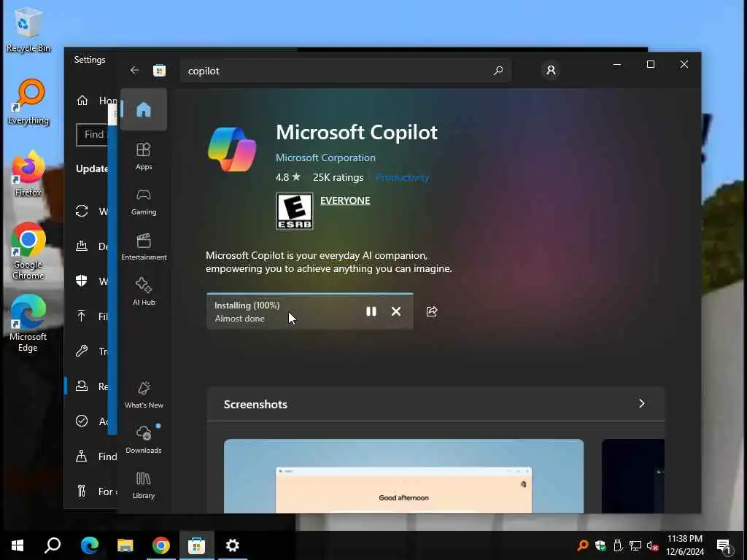The image size is (747, 560).
Task: Open File Explorer from the taskbar
Action: click(125, 545)
